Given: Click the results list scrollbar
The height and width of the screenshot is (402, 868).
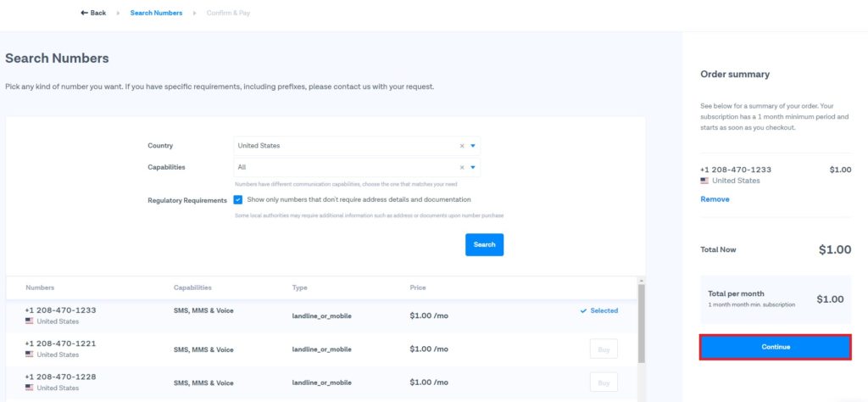Looking at the screenshot, I should [641, 324].
